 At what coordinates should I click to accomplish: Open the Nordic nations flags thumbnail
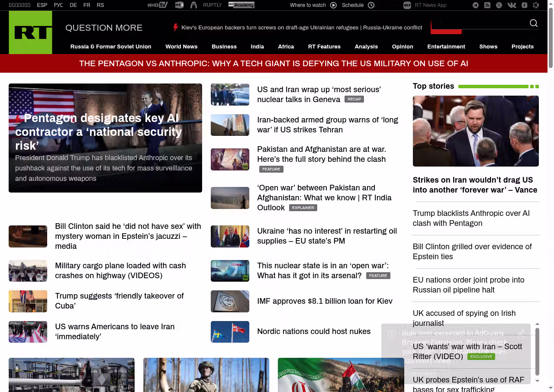(230, 332)
